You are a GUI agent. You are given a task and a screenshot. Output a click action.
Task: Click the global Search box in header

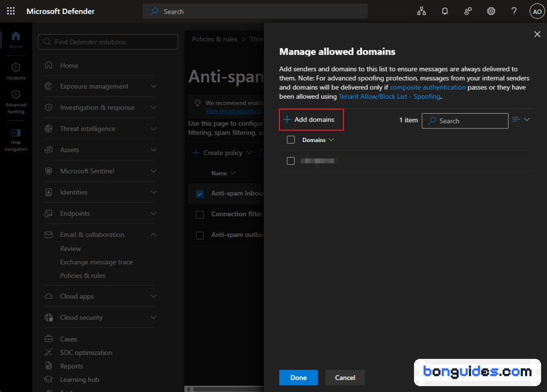pos(255,12)
